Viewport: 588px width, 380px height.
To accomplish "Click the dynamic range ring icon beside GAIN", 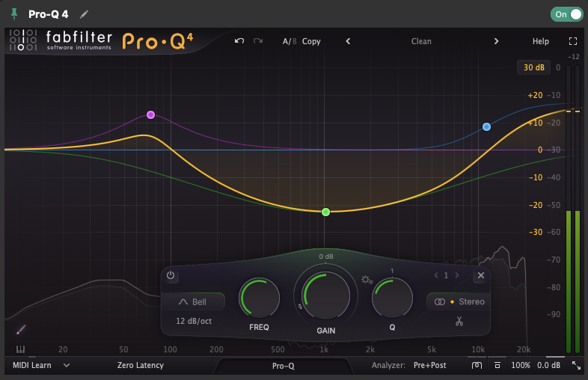I will point(300,307).
